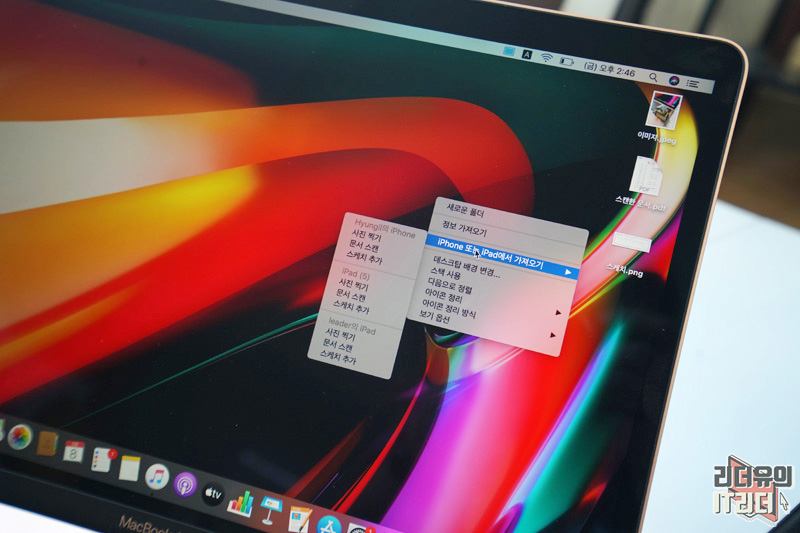The width and height of the screenshot is (800, 533).
Task: Select 스케치 추가 under iPad (5)
Action: click(351, 307)
